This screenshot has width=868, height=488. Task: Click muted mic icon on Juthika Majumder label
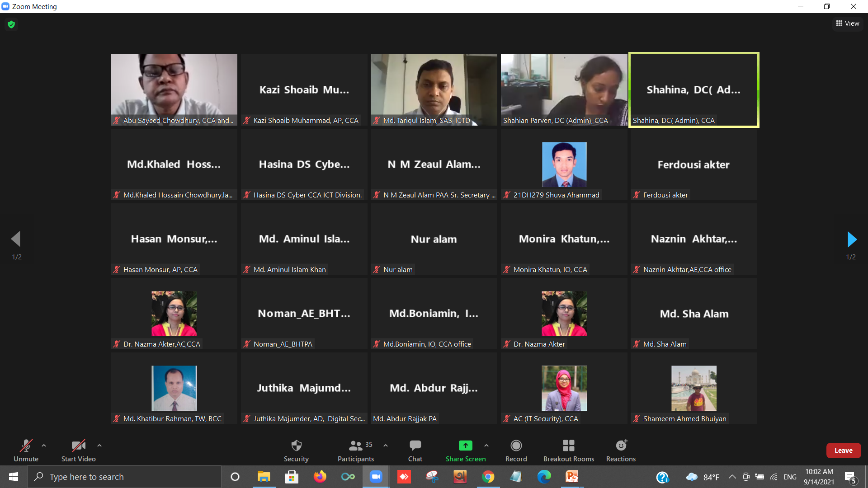[247, 418]
